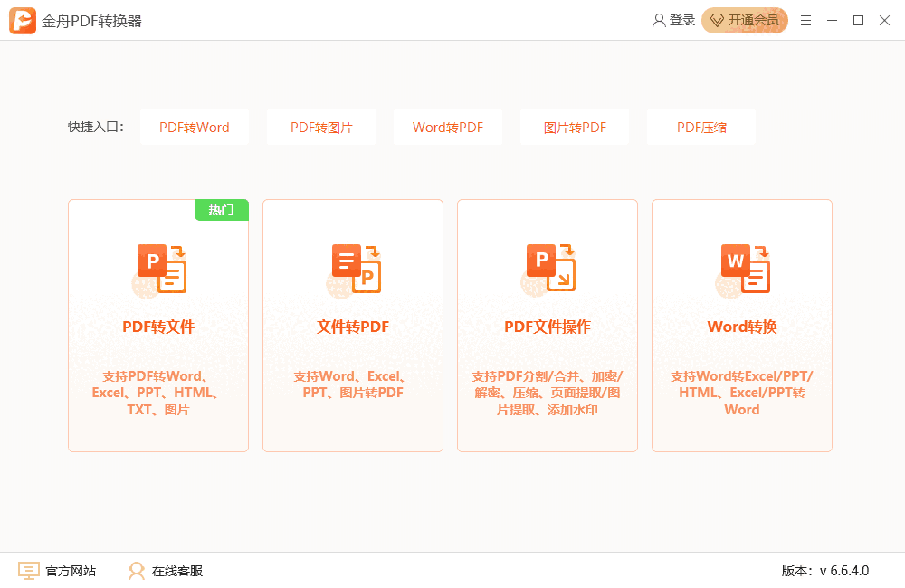This screenshot has height=588, width=905.
Task: Select the 文件转PDF card icon
Action: pos(356,267)
